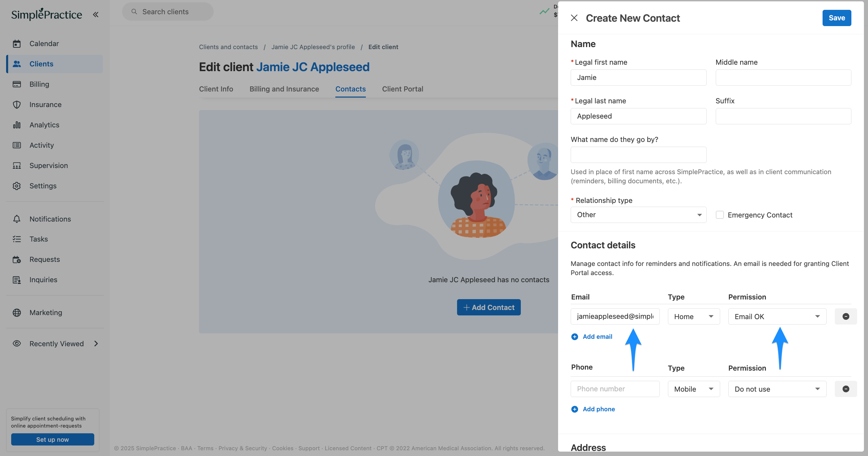The height and width of the screenshot is (456, 868).
Task: Click the Add phone link
Action: pyautogui.click(x=599, y=409)
